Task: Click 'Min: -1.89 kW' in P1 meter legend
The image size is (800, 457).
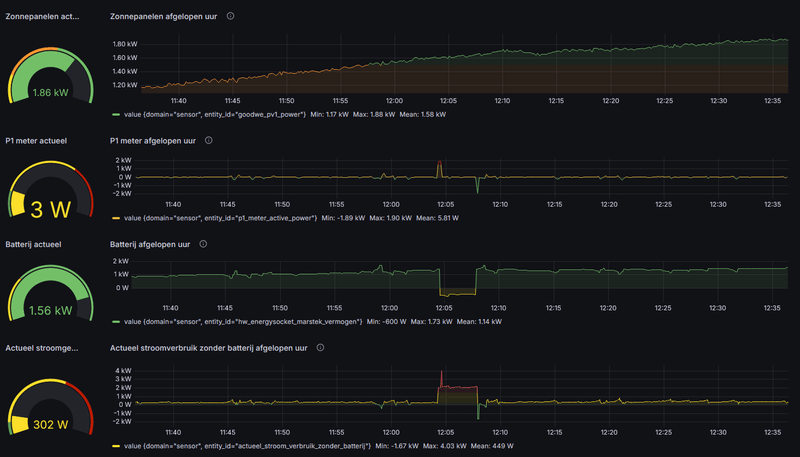Action: click(x=343, y=218)
